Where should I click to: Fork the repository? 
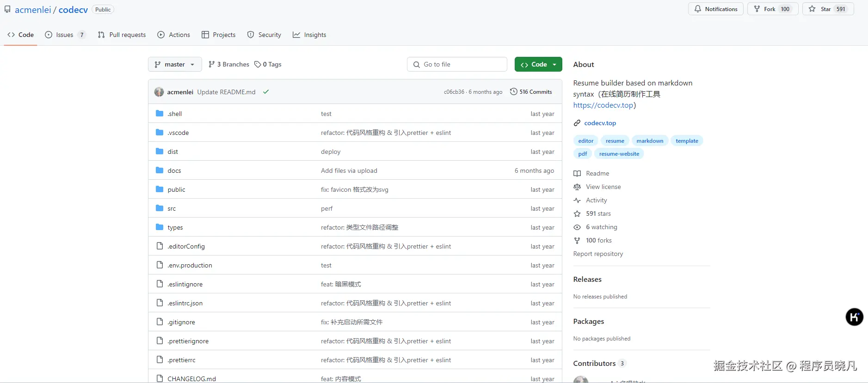[773, 9]
